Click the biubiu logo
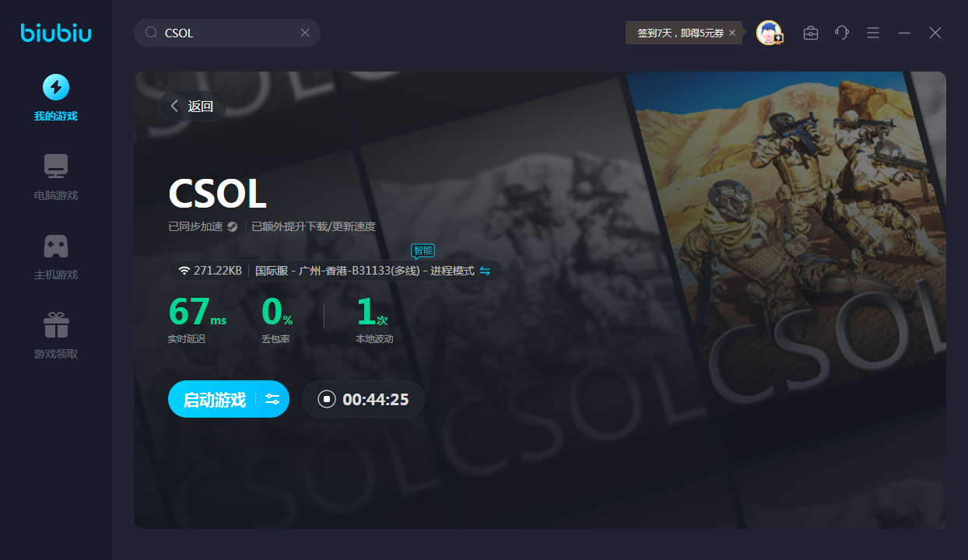968x560 pixels. coord(56,33)
